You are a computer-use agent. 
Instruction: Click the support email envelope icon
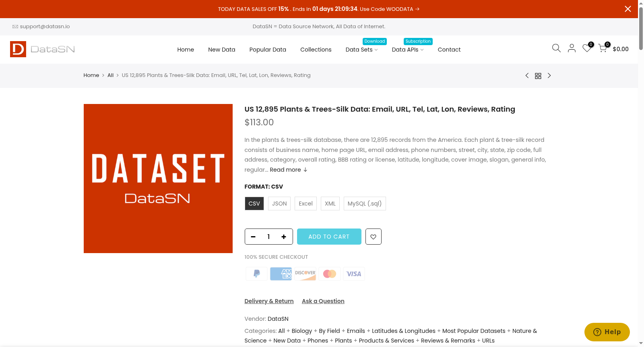(x=15, y=27)
